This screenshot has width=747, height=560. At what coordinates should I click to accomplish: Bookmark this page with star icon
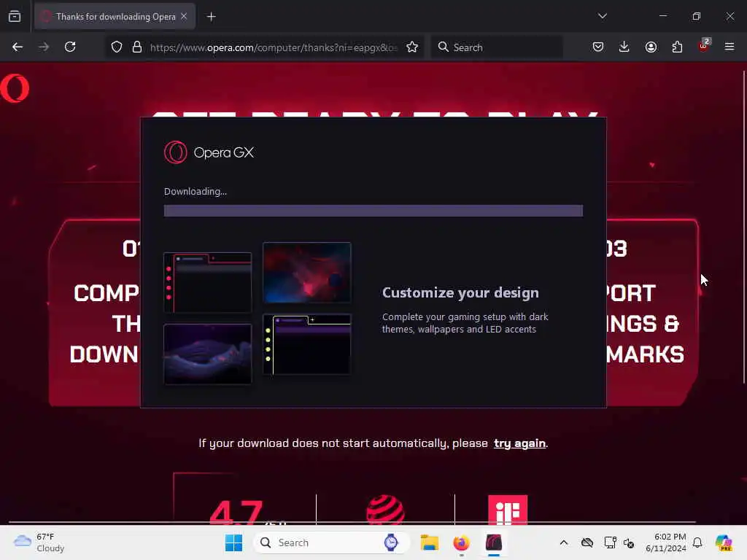tap(412, 47)
